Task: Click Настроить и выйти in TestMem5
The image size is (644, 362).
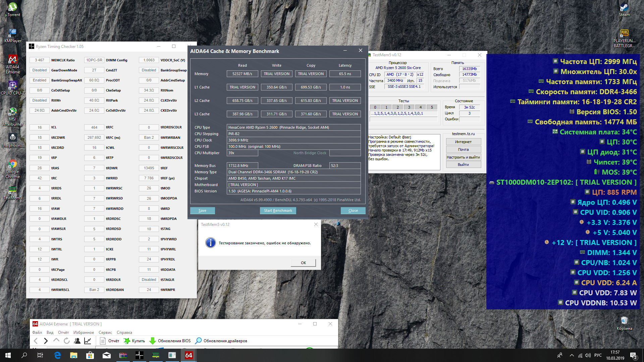Action: click(x=463, y=157)
